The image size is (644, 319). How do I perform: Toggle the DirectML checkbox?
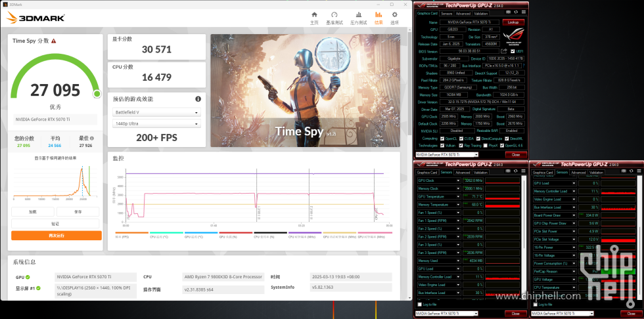pyautogui.click(x=507, y=138)
